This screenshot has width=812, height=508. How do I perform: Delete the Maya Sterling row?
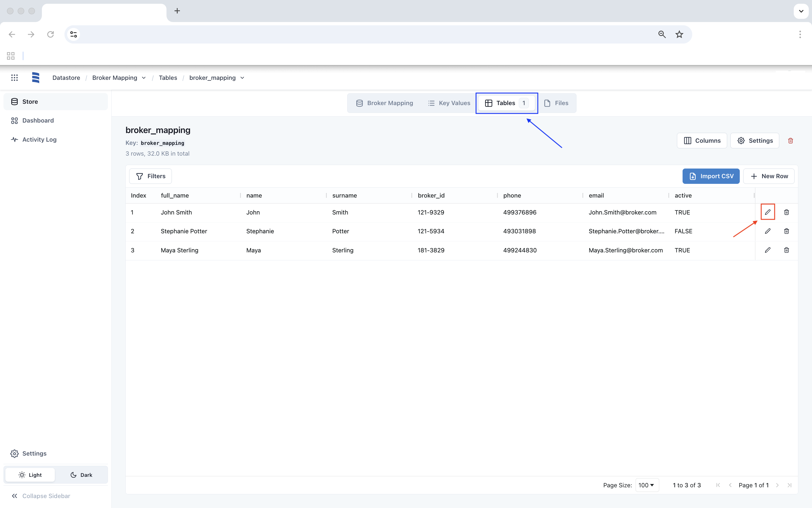[x=786, y=250]
